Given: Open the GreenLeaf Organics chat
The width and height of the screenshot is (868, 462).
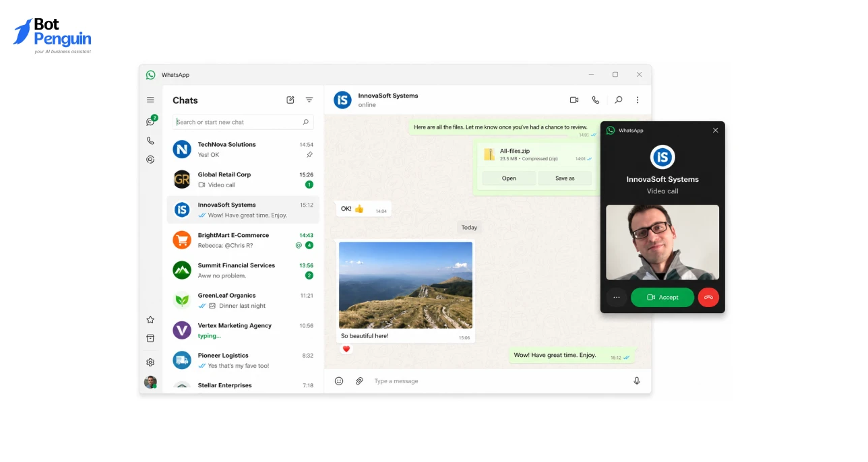Looking at the screenshot, I should pos(243,300).
